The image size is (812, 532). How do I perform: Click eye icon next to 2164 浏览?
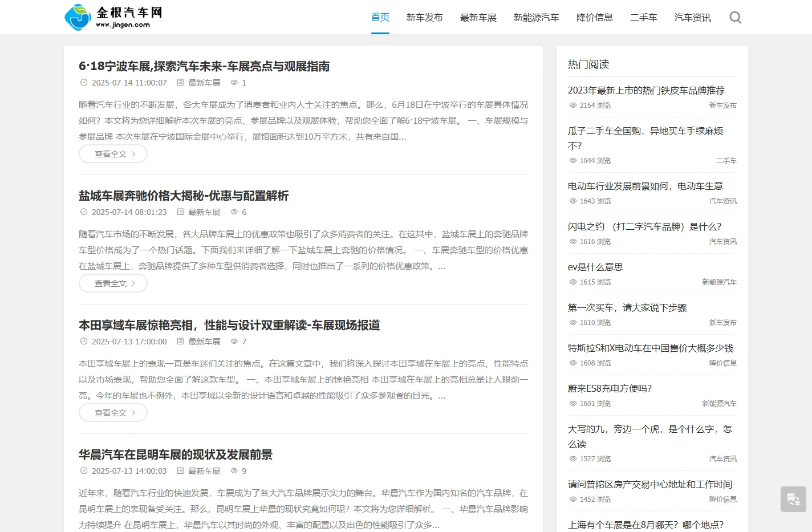[573, 105]
